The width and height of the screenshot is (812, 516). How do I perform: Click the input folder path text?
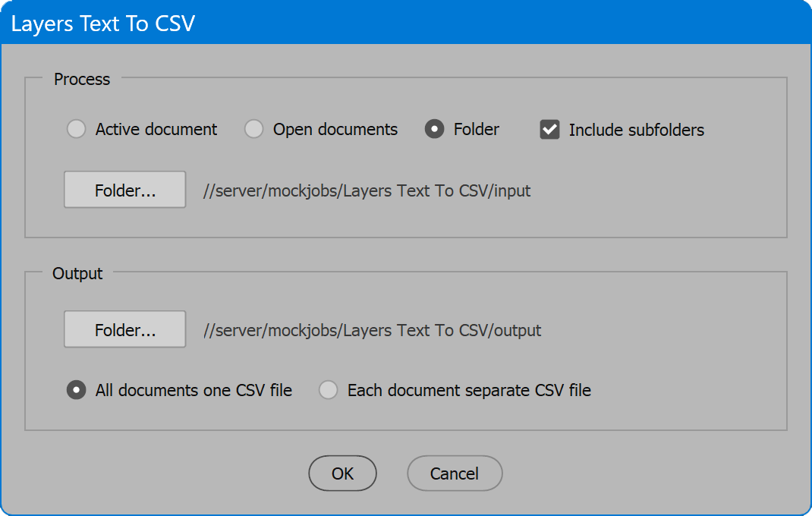pos(367,190)
